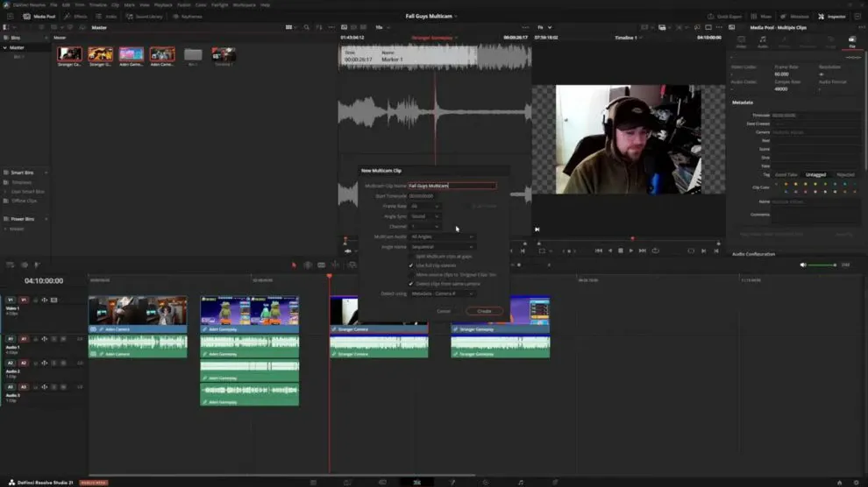
Task: Jump to first frame in viewer
Action: pos(599,251)
